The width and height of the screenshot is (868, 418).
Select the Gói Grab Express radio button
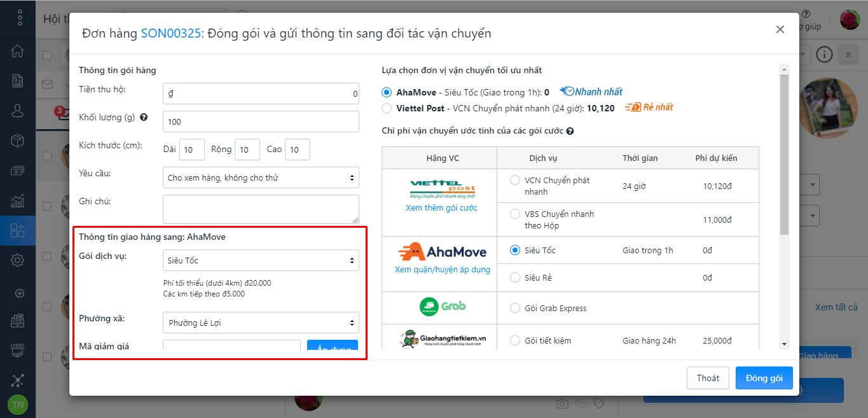coord(515,309)
